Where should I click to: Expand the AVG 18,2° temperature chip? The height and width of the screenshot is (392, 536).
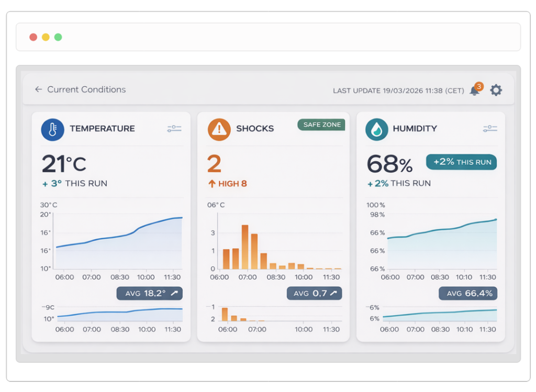coord(149,293)
